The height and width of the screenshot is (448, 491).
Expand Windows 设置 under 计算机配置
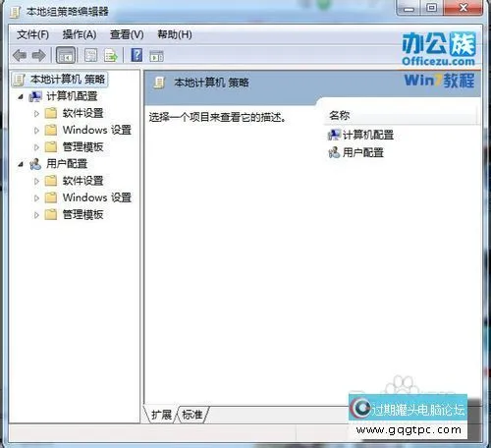36,131
